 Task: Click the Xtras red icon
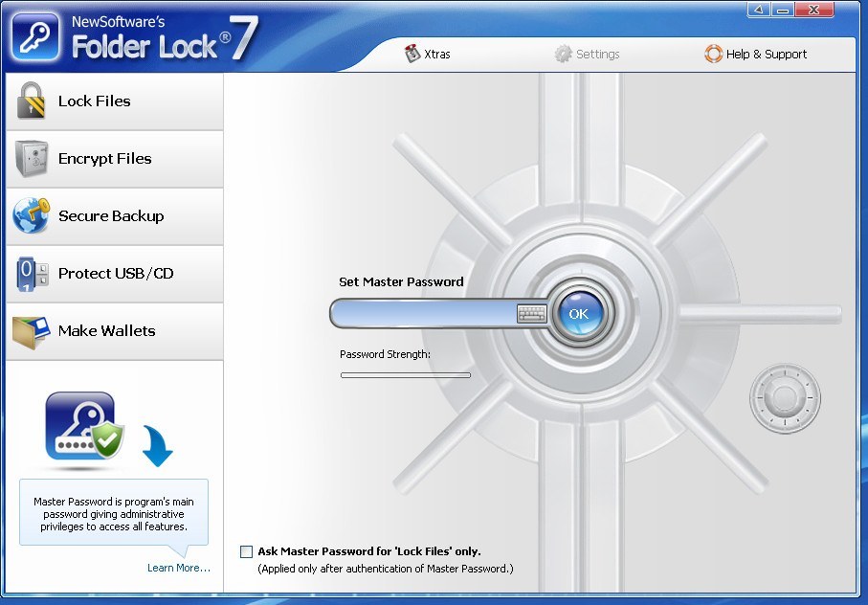(412, 55)
